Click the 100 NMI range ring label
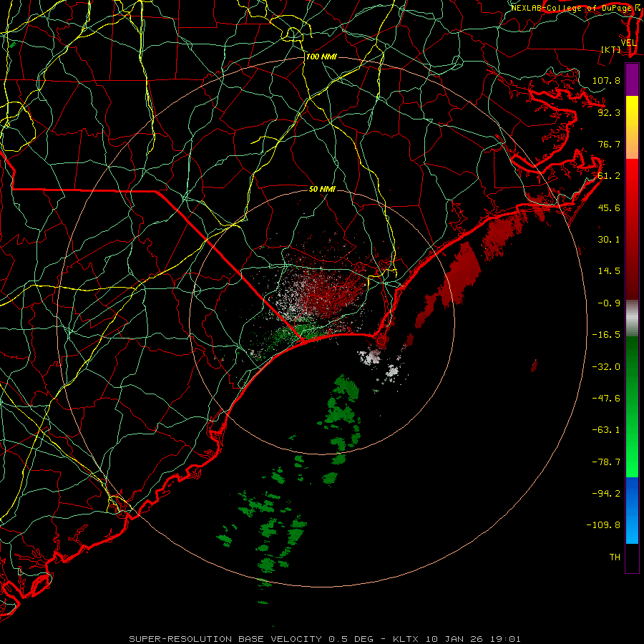This screenshot has width=644, height=644. (321, 57)
